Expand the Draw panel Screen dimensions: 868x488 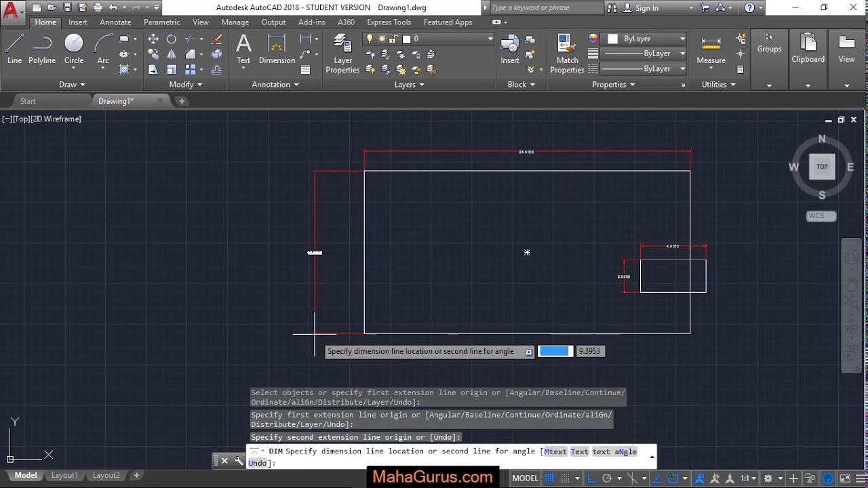click(x=72, y=85)
